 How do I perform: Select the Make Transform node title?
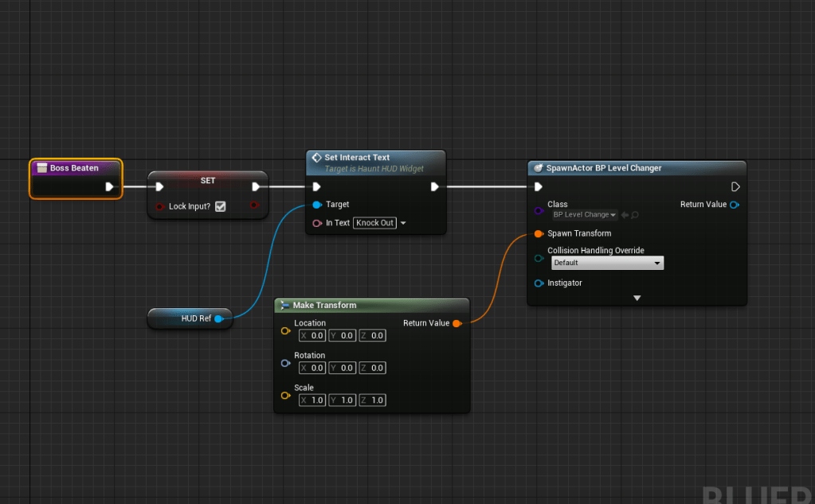(324, 305)
